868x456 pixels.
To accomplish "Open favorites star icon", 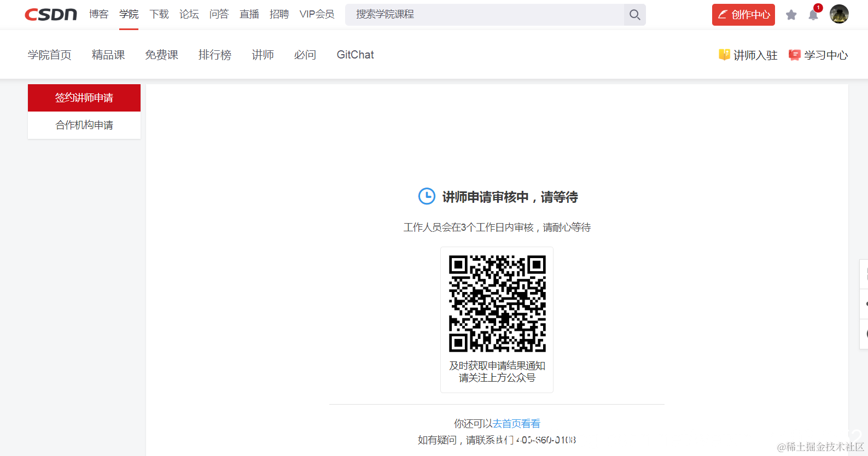I will [x=791, y=15].
